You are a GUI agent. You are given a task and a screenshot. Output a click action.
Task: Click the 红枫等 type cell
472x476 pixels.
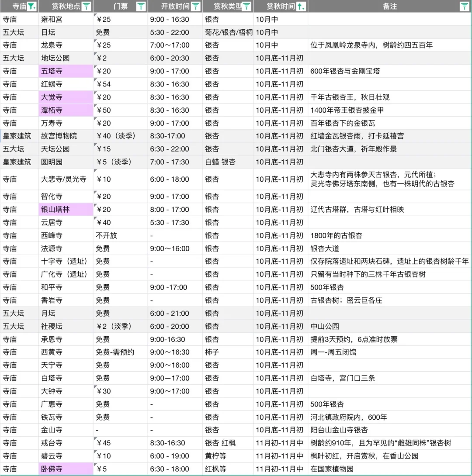point(228,469)
